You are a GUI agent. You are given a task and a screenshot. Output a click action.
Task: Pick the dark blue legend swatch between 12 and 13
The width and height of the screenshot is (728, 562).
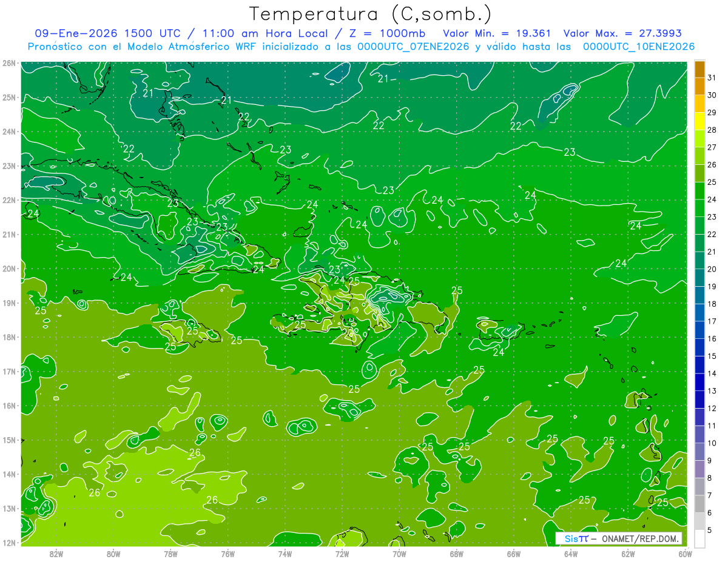click(x=699, y=400)
